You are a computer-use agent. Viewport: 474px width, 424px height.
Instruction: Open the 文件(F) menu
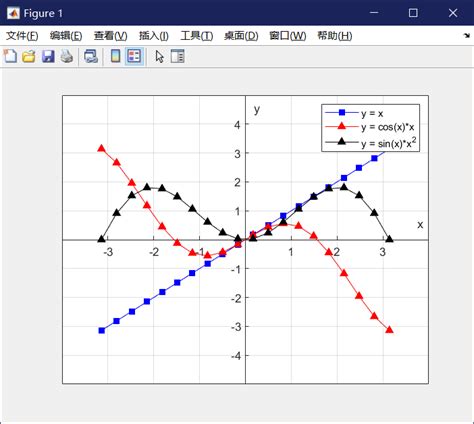tap(22, 36)
